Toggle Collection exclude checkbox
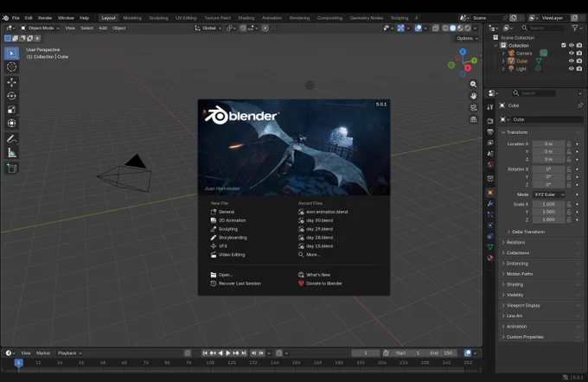Image resolution: width=588 pixels, height=382 pixels. (x=563, y=45)
